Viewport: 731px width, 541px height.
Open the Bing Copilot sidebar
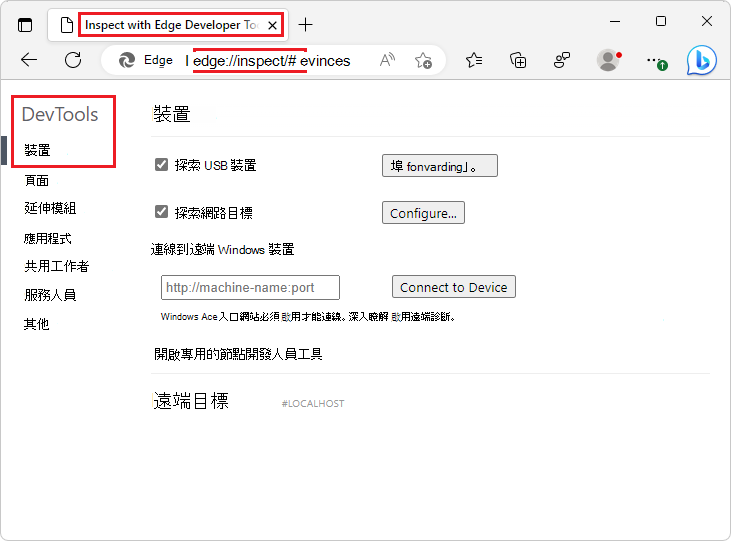coord(702,60)
